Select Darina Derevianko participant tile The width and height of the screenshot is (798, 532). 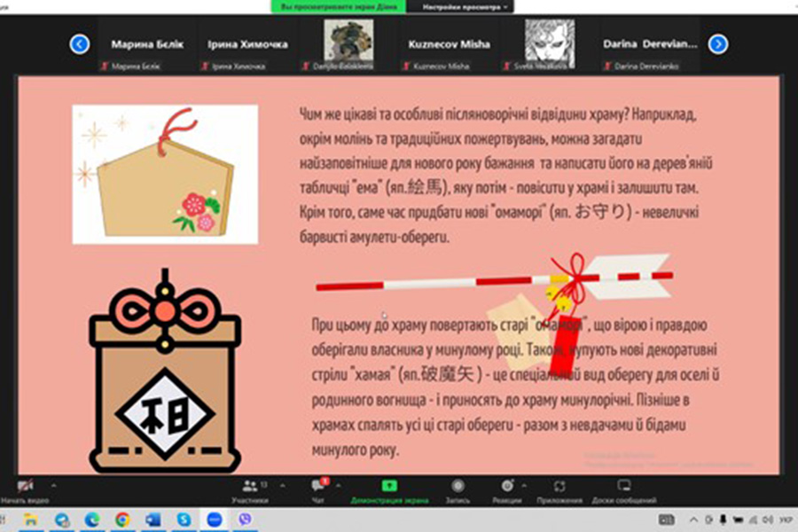point(651,45)
